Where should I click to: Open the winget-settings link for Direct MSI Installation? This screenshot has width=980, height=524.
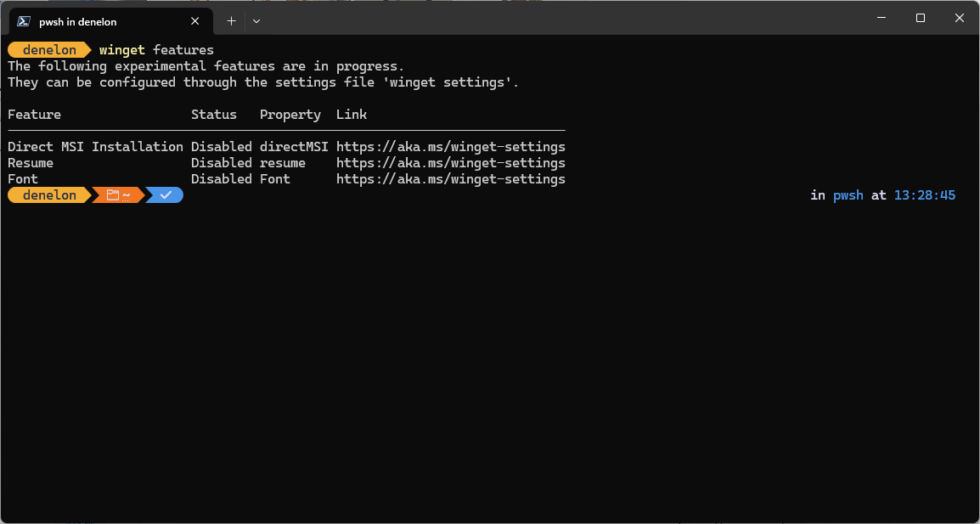[x=450, y=146]
